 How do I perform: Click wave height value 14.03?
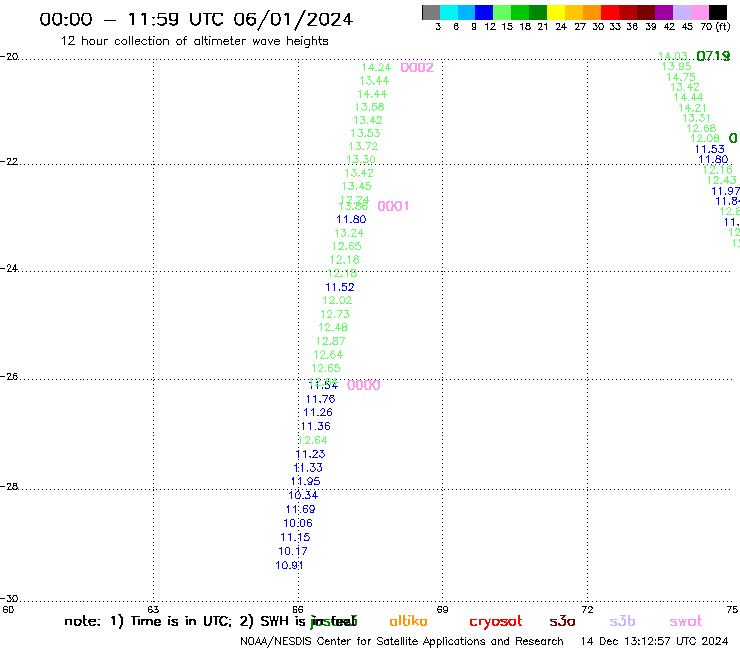coord(673,57)
